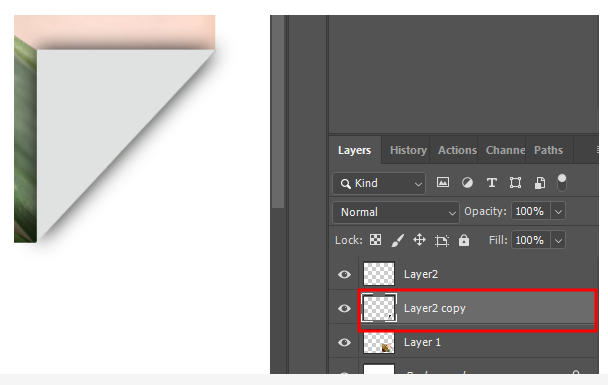Image resolution: width=608 pixels, height=385 pixels.
Task: Filter layers by pixel layers icon
Action: [x=443, y=182]
